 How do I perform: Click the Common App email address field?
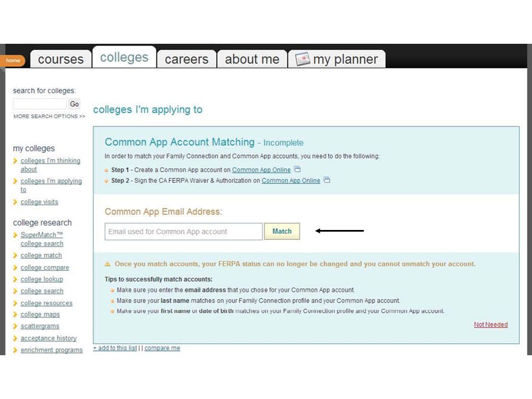tap(183, 232)
